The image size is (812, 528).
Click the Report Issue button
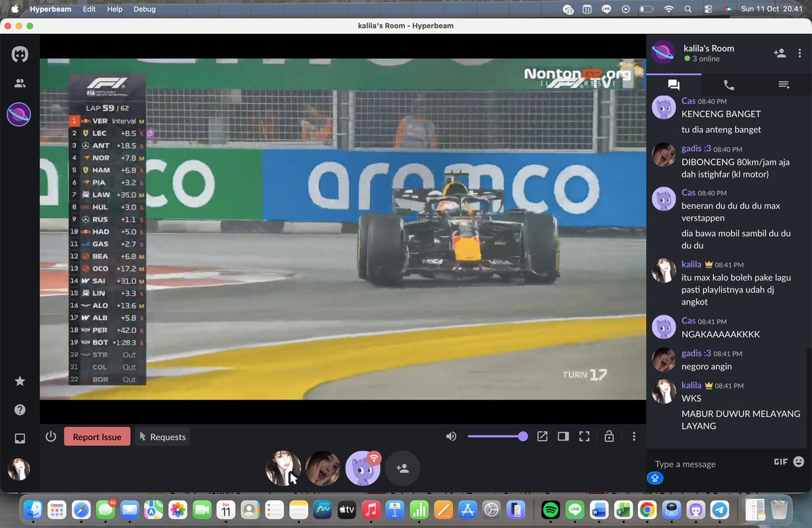coord(97,437)
